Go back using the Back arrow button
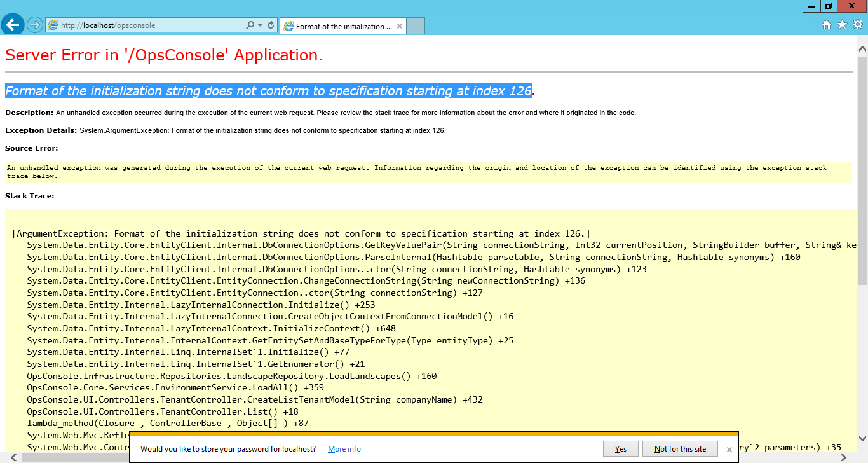This screenshot has height=463, width=868. click(13, 25)
